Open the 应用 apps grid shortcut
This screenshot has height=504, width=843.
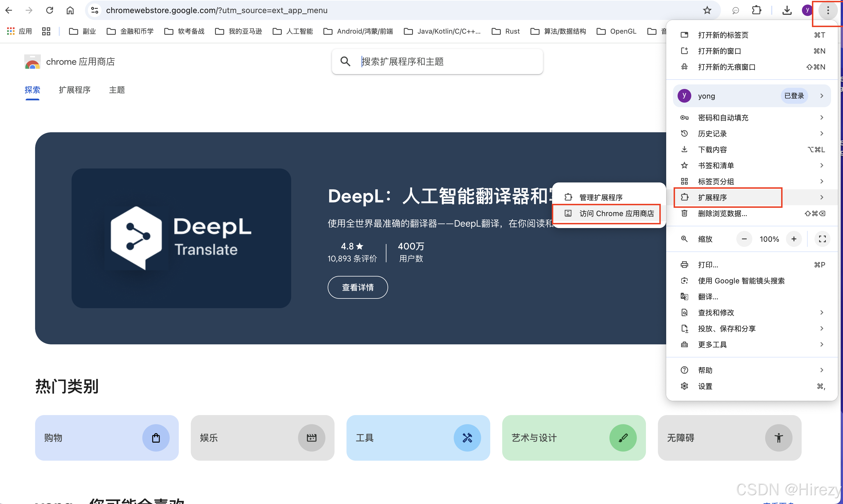(x=20, y=31)
